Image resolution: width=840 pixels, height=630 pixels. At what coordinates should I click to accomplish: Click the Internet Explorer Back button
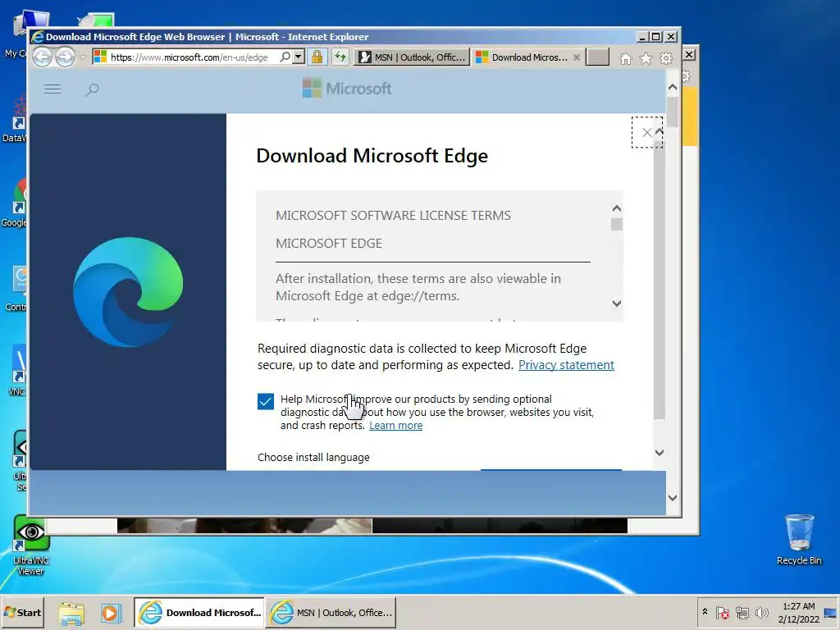[43, 57]
